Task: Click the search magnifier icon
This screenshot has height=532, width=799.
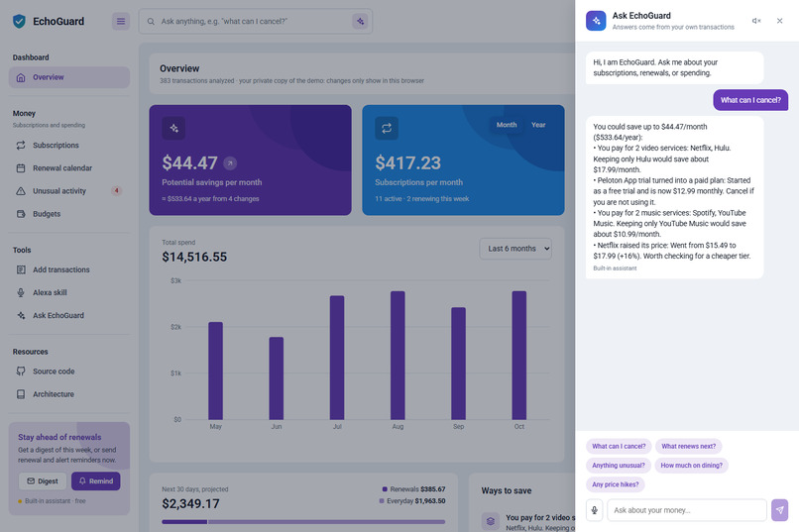Action: [151, 22]
